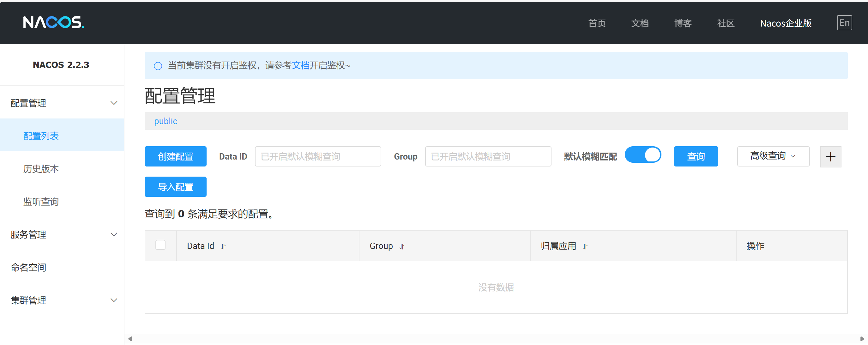Sort the Group column
Screen dimensions: 868x345
[x=402, y=247]
